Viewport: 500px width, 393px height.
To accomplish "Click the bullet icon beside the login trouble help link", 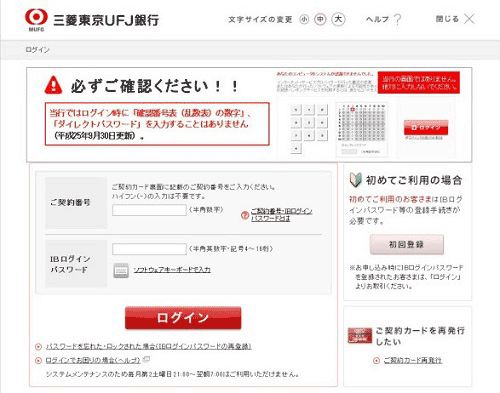I will 38,360.
